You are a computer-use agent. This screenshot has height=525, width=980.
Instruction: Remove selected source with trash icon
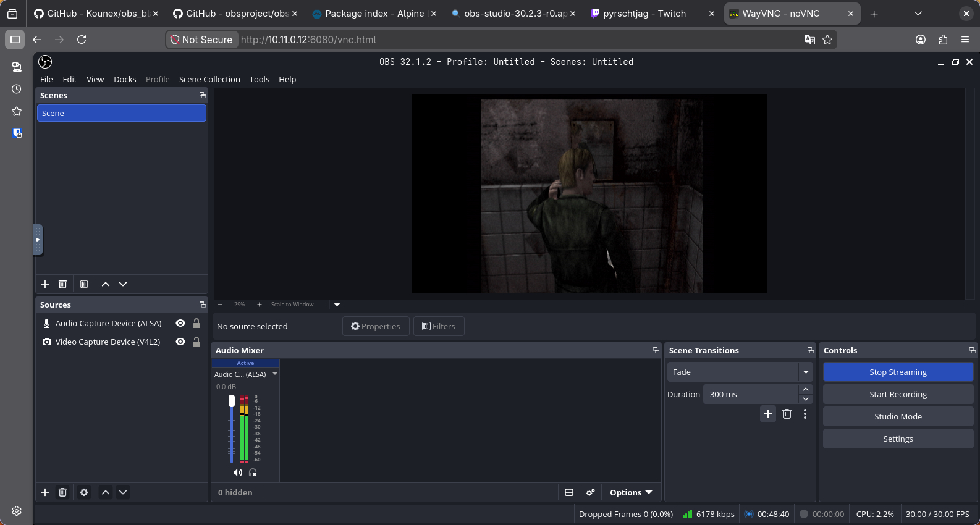(x=62, y=492)
